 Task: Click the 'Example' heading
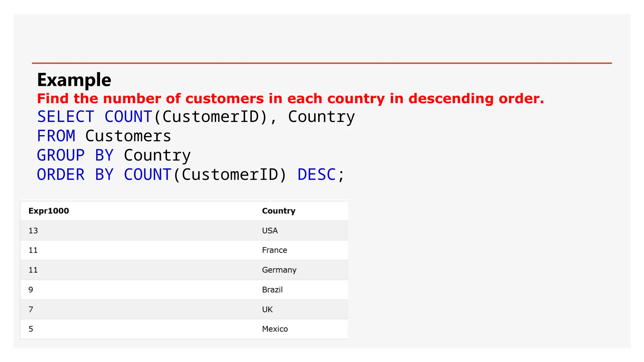[x=74, y=80]
